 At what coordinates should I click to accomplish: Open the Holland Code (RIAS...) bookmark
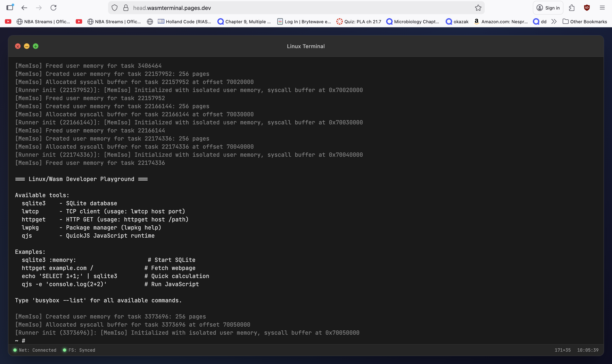[184, 22]
